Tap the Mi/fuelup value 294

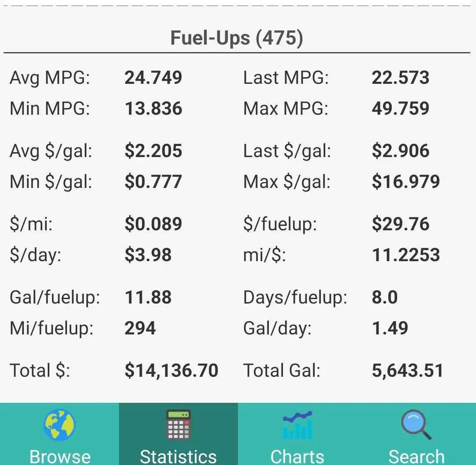pos(140,328)
